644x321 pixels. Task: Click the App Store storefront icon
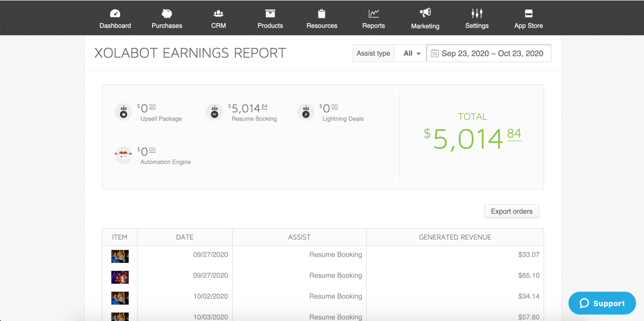point(529,13)
